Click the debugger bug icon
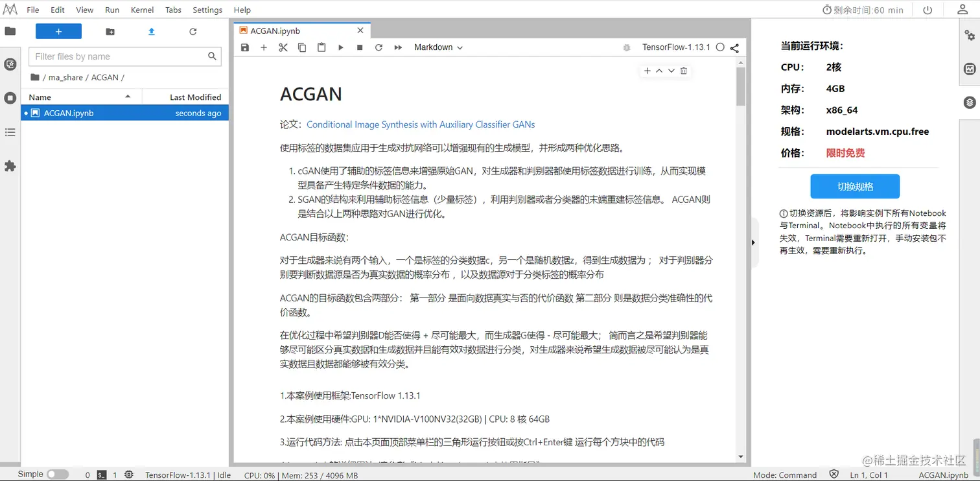The image size is (980, 481). point(626,47)
